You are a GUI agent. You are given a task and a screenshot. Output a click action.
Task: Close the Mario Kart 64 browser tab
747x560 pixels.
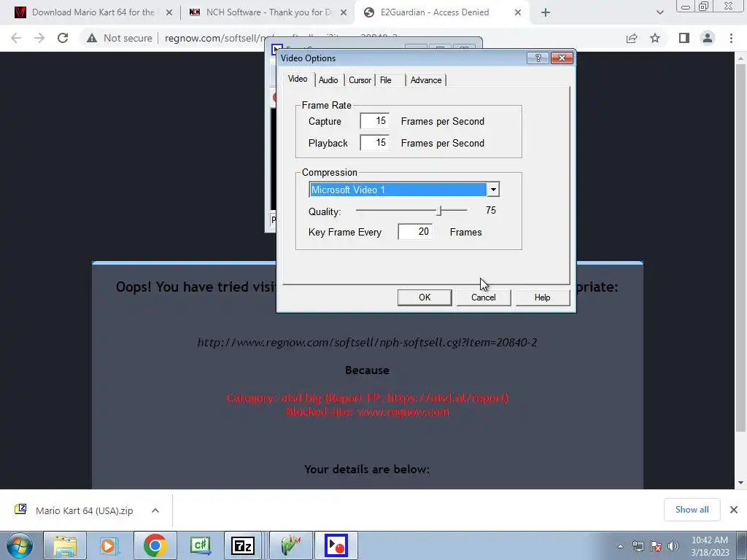point(169,13)
